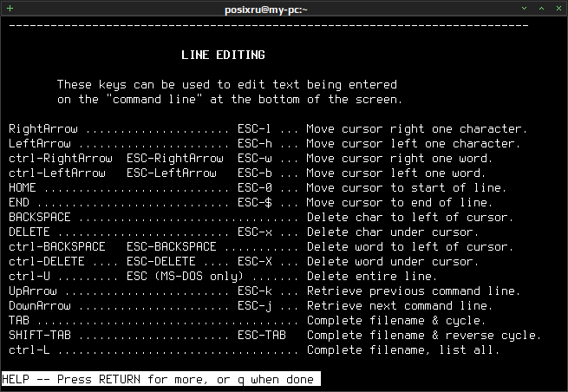Click the SHIFT-TAB key name
Viewport: 568px width, 392px height.
(40, 335)
